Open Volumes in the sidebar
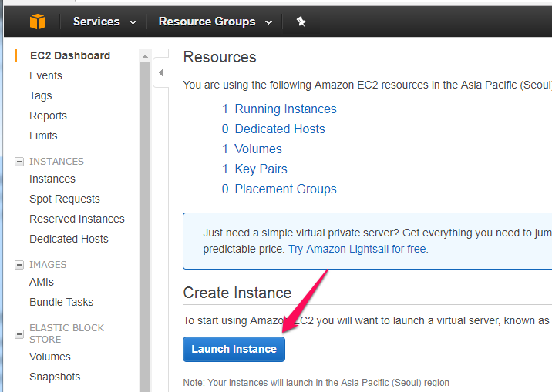This screenshot has width=552, height=392. tap(50, 357)
